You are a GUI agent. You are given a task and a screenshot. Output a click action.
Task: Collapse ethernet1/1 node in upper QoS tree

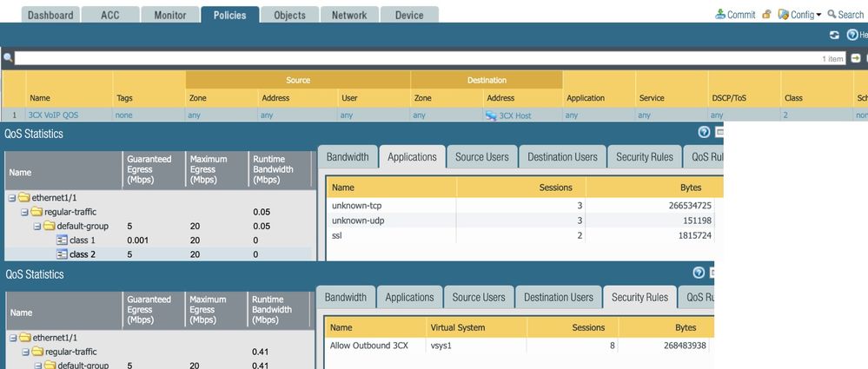point(12,198)
